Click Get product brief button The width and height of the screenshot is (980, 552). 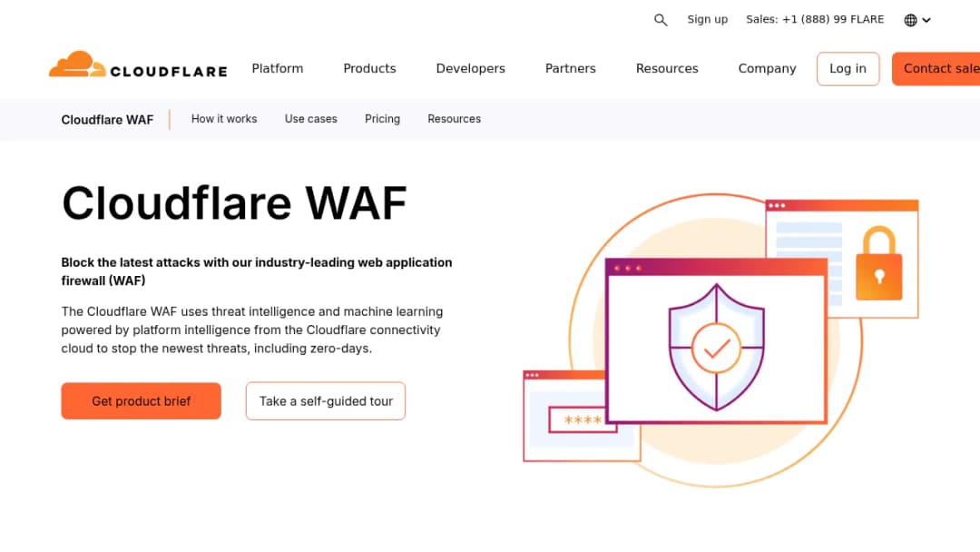click(142, 400)
